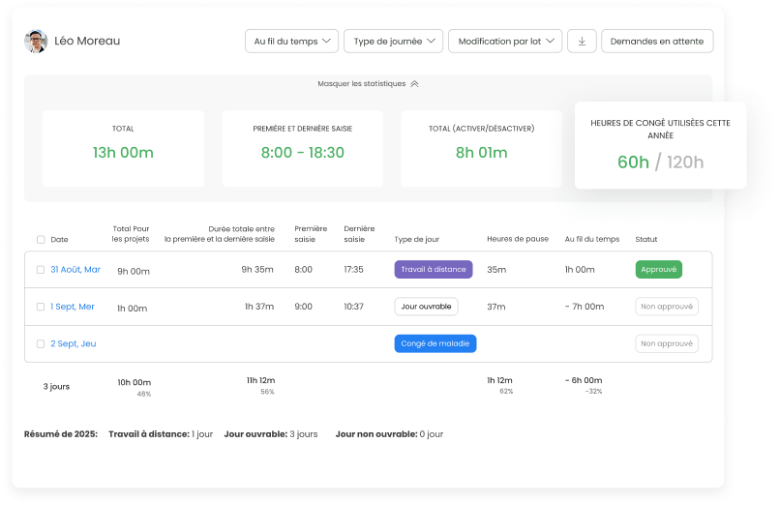Click the Demandes en attente button
780x532 pixels.
pyautogui.click(x=657, y=41)
